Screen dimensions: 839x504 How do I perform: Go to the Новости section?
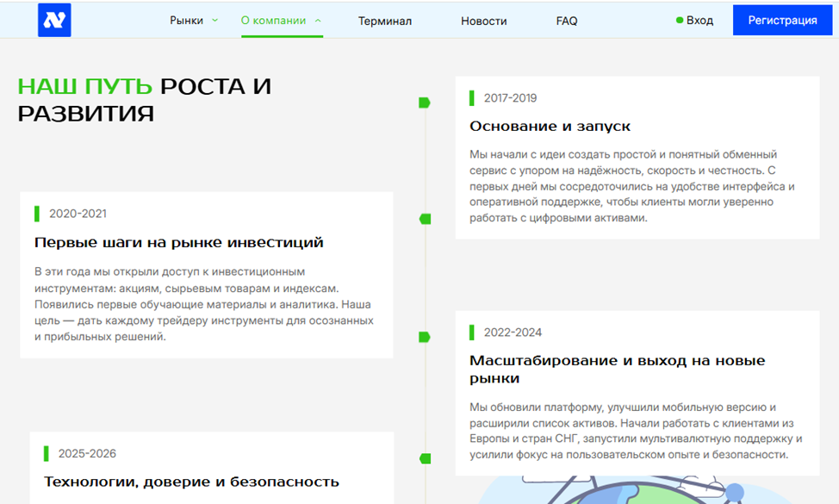pos(483,21)
